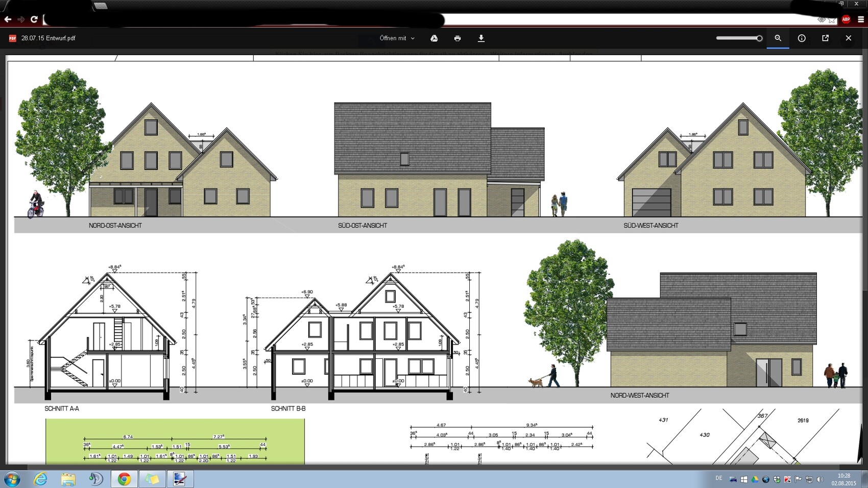Viewport: 868px width, 488px height.
Task: Open the Chrome hamburger menu
Action: (x=861, y=19)
